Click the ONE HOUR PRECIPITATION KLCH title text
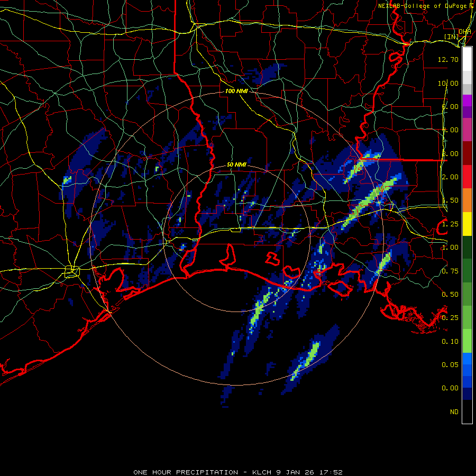Viewport: 476px width, 476px height. [x=238, y=472]
